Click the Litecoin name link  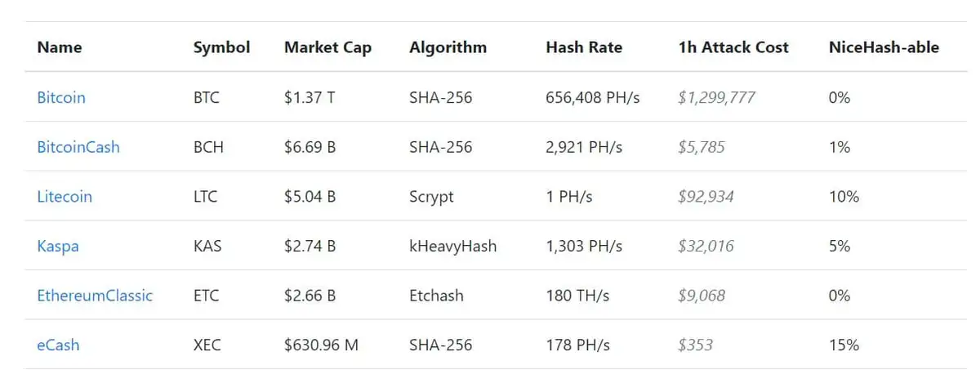65,197
